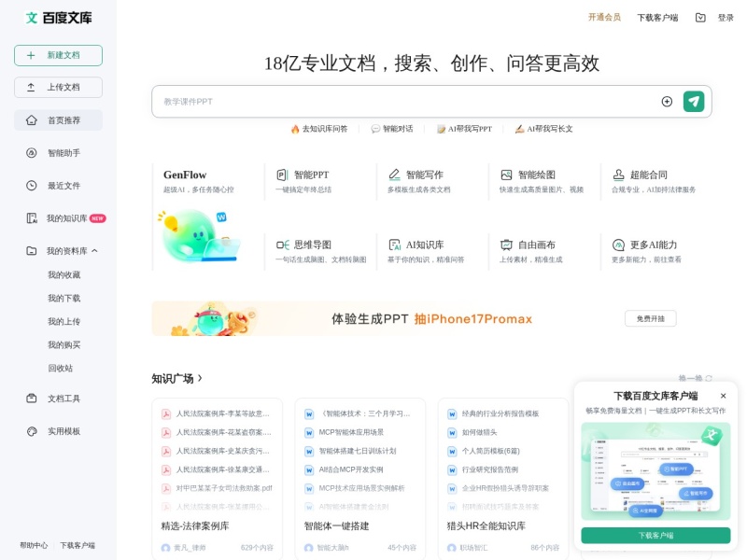Click 帮助中心 at sidebar bottom
Viewport: 747px width, 560px height.
[34, 545]
